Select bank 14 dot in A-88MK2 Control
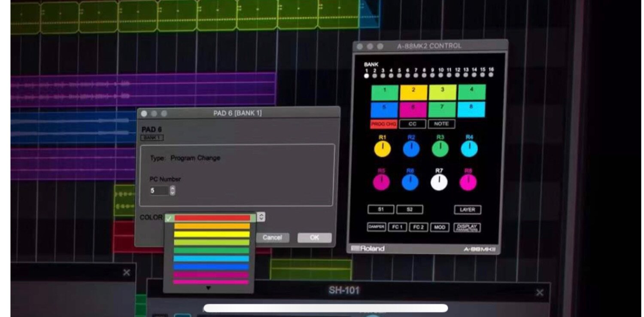 474,74
